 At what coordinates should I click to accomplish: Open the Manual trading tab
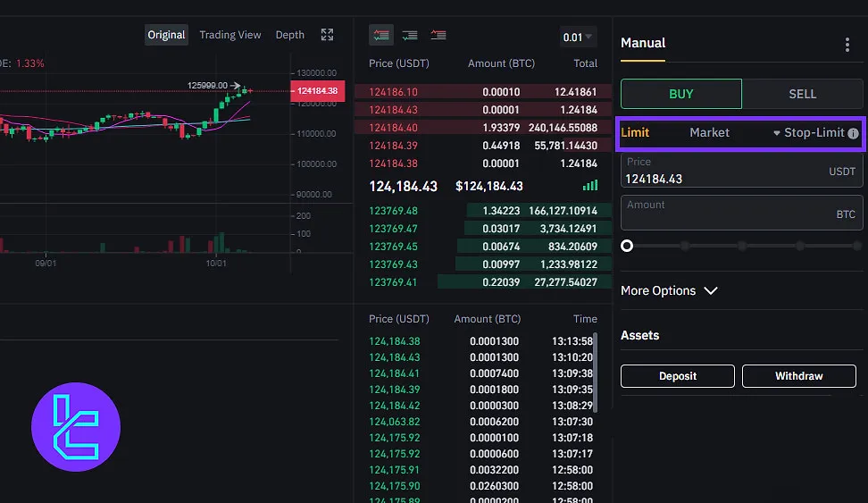coord(643,43)
